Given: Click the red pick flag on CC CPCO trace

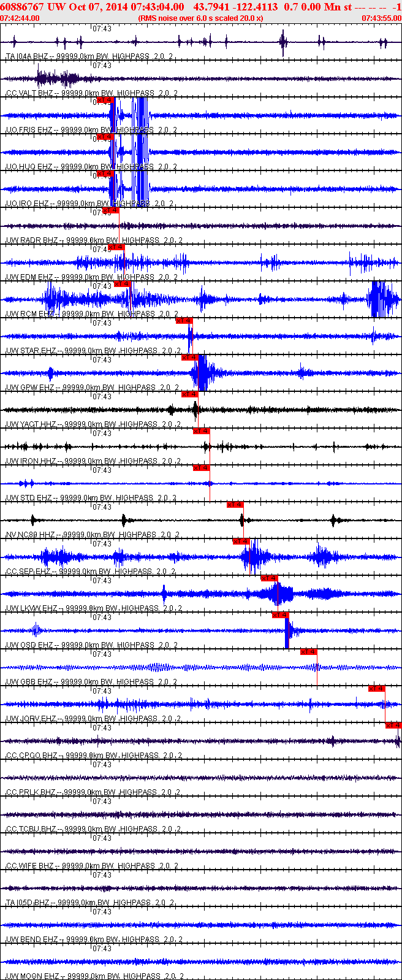Looking at the screenshot, I should tap(393, 725).
